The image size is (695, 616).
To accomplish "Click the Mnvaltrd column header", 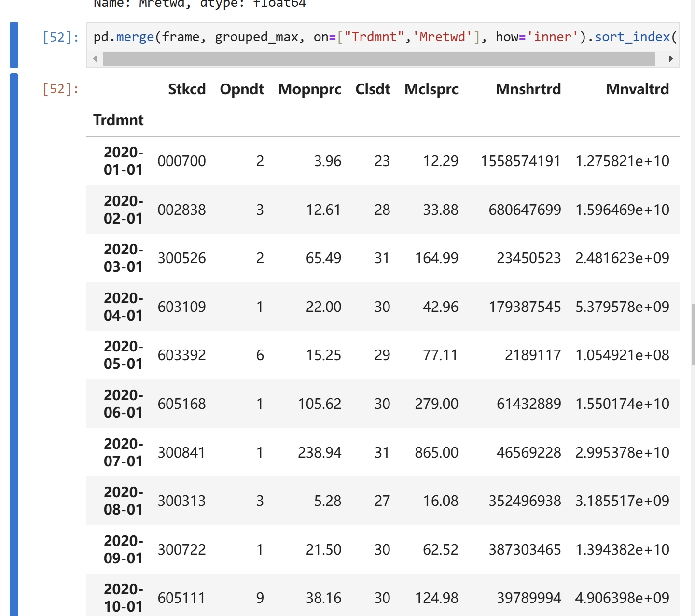I will [x=638, y=89].
